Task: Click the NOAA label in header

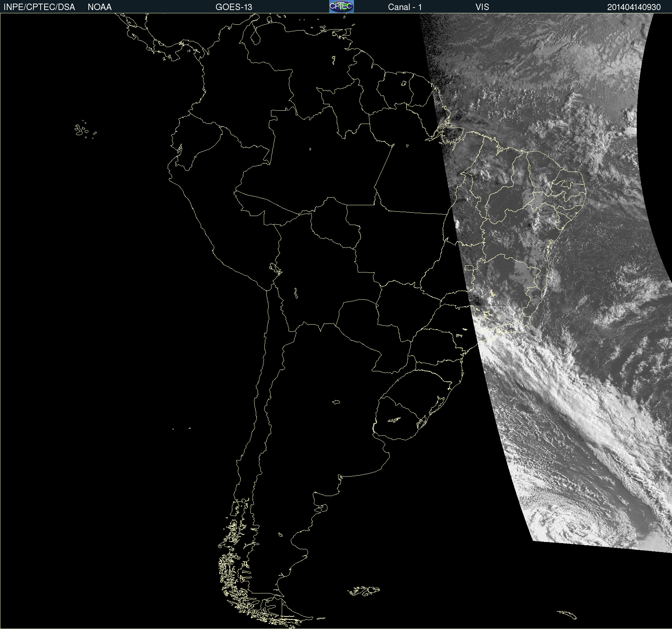Action: [100, 7]
